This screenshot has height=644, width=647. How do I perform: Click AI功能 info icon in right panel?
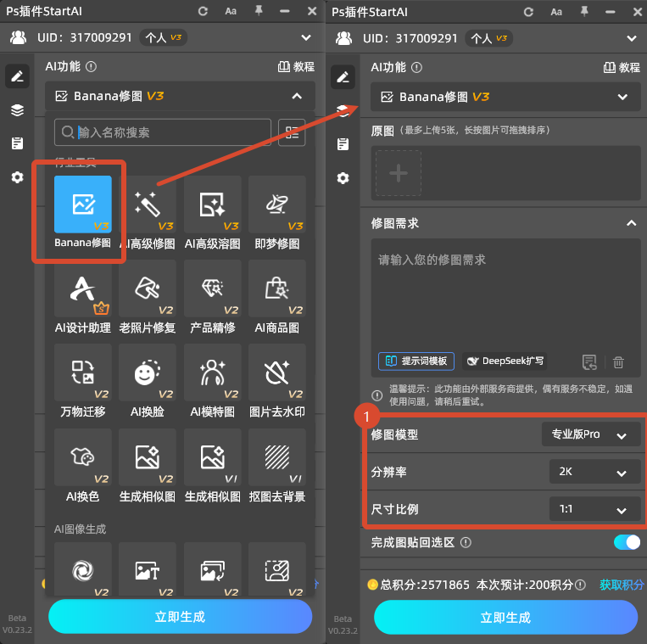point(416,67)
